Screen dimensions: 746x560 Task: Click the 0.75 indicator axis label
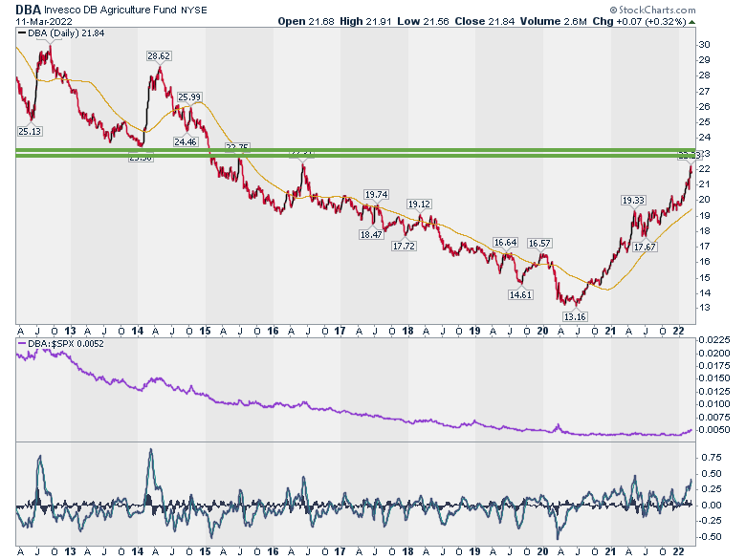point(712,458)
